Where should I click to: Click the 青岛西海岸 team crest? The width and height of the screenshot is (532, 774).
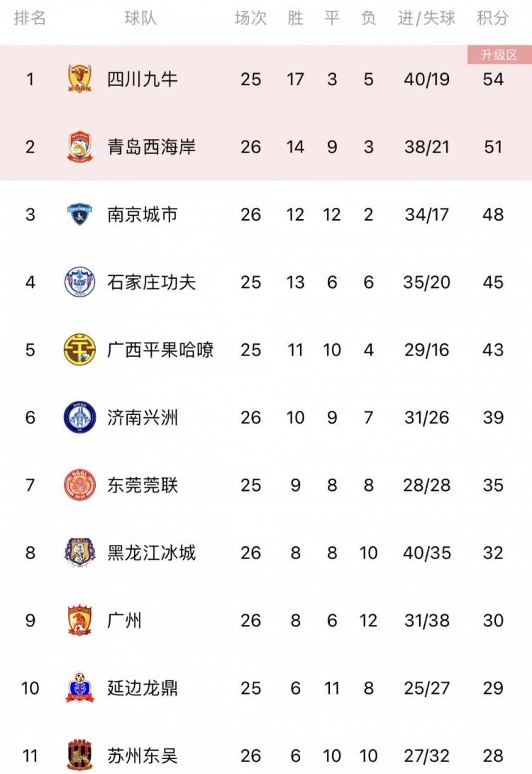click(x=79, y=147)
